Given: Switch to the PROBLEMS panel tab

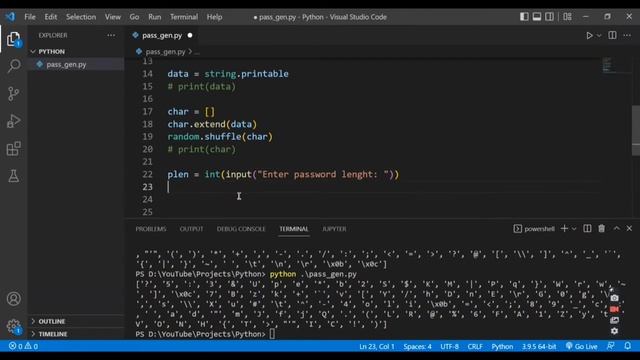Looking at the screenshot, I should point(151,229).
